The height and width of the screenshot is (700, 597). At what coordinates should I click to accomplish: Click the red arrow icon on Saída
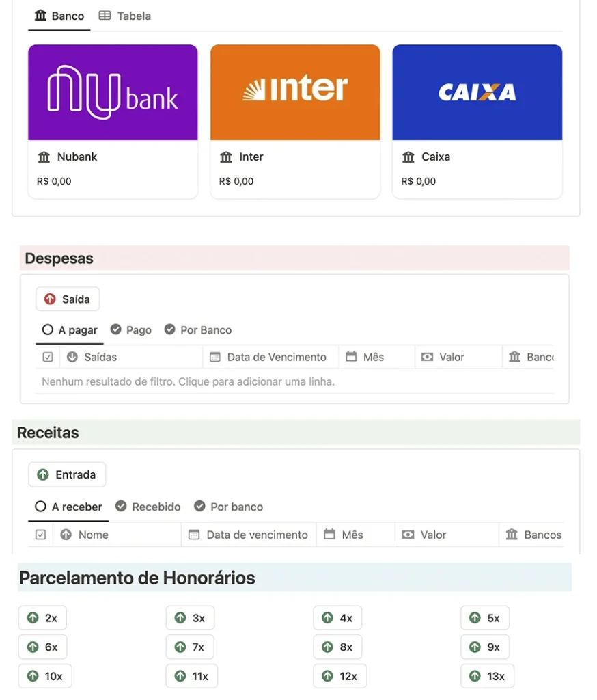pos(50,299)
